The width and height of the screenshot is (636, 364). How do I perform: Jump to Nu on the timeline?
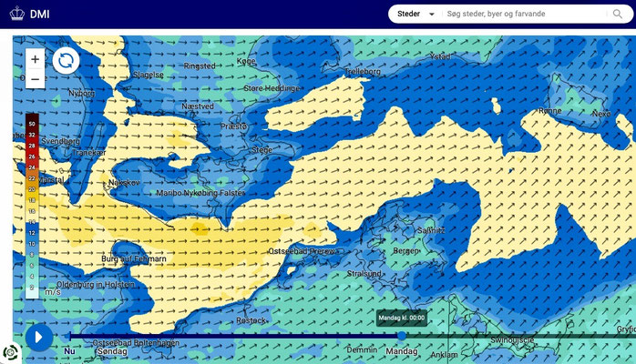tap(69, 350)
